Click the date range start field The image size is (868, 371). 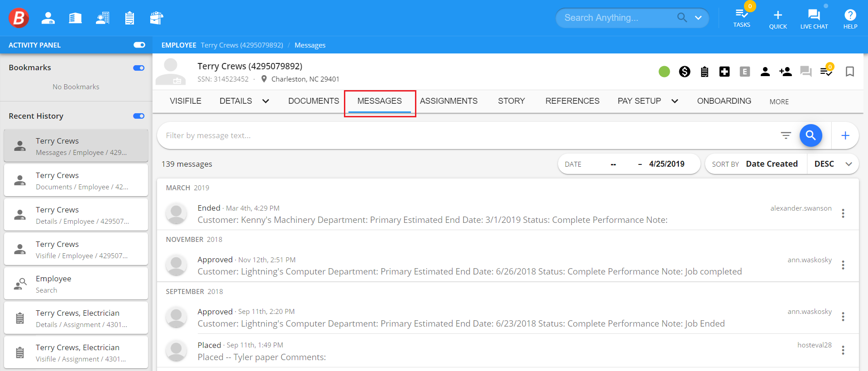pos(613,164)
